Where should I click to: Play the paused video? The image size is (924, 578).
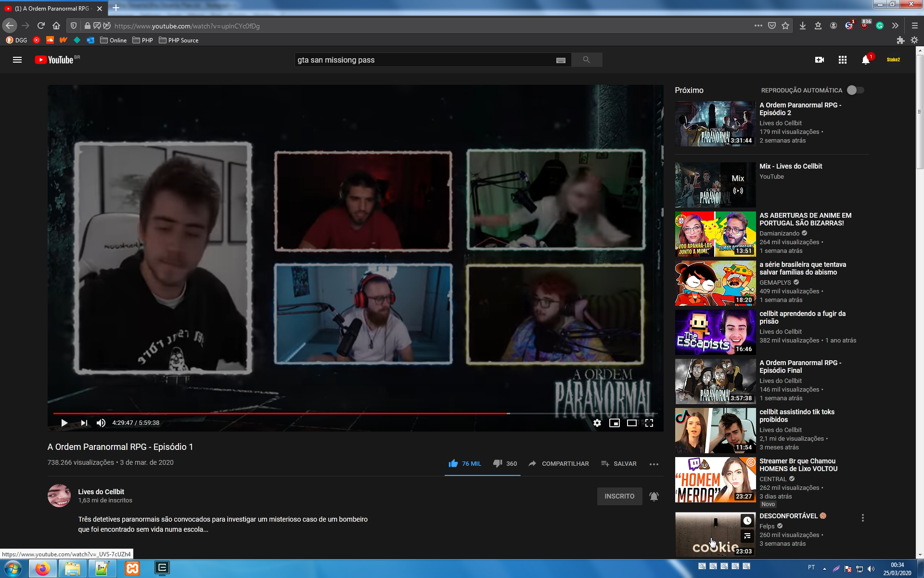click(64, 423)
